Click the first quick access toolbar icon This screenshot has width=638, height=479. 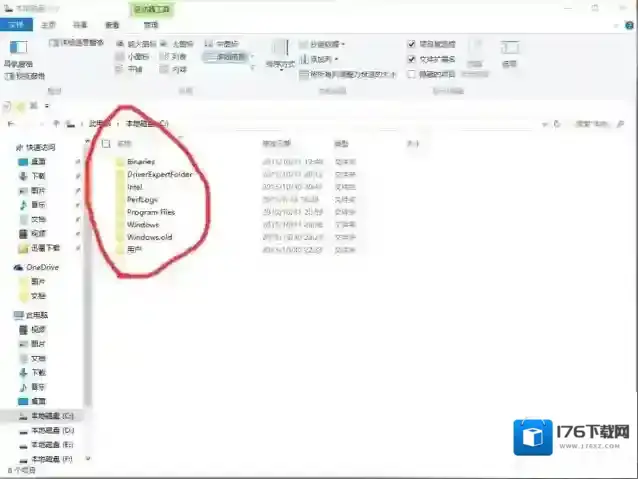(7, 106)
